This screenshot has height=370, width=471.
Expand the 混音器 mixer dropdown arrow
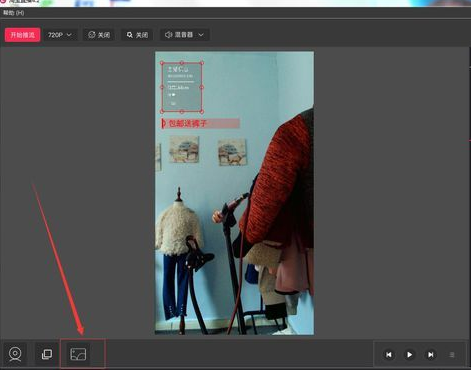201,35
